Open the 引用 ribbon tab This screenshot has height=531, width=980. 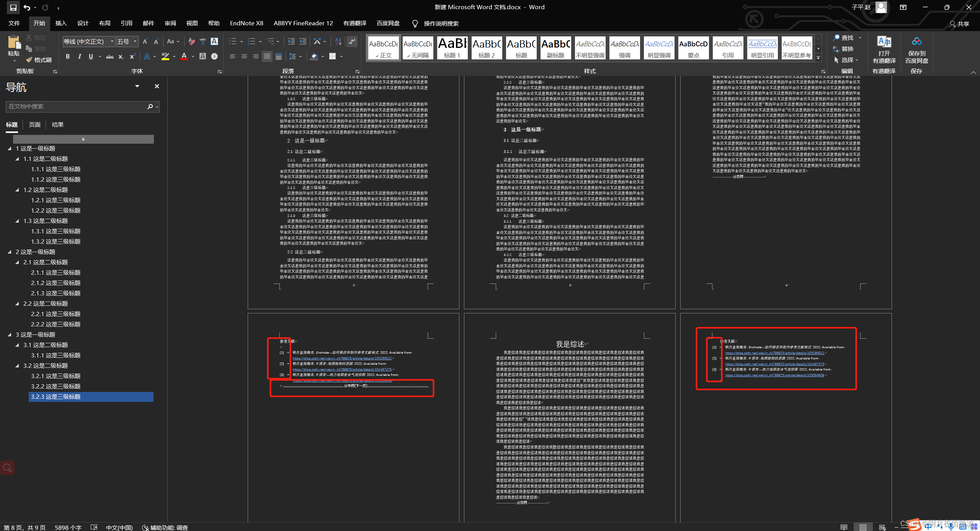coord(126,23)
